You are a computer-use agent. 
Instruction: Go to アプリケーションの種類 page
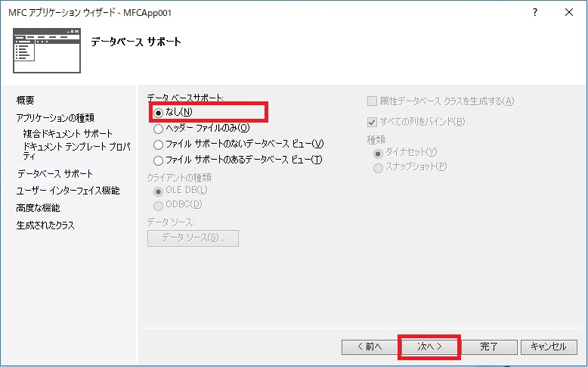click(55, 117)
